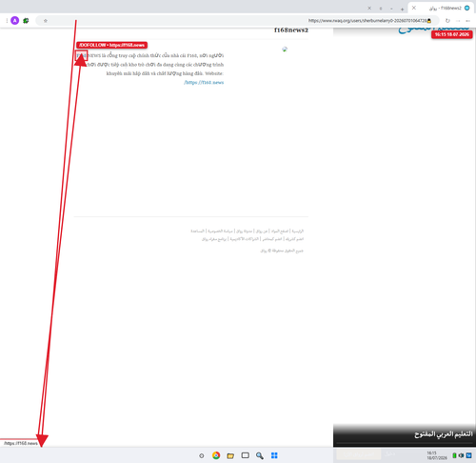476x463 pixels.
Task: Open the مدونة رواق footer link
Action: tap(244, 231)
